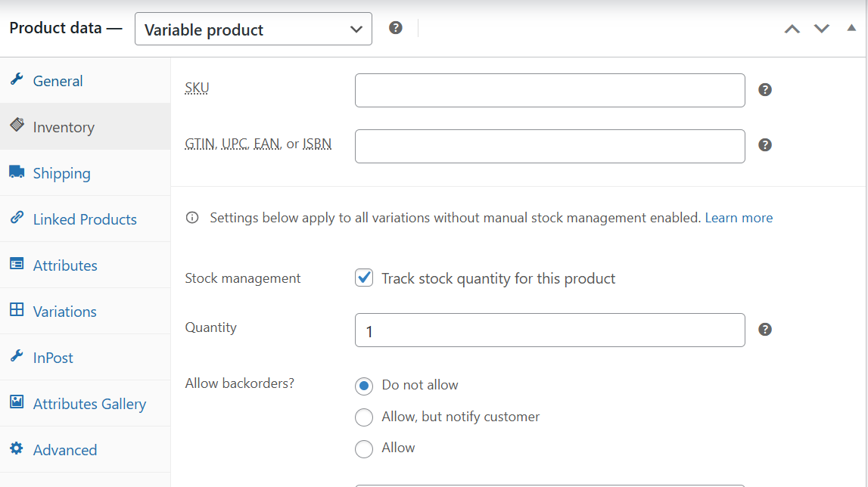The image size is (868, 487).
Task: Click the GTIN, UPC, EAN, or ISBN label
Action: [258, 144]
